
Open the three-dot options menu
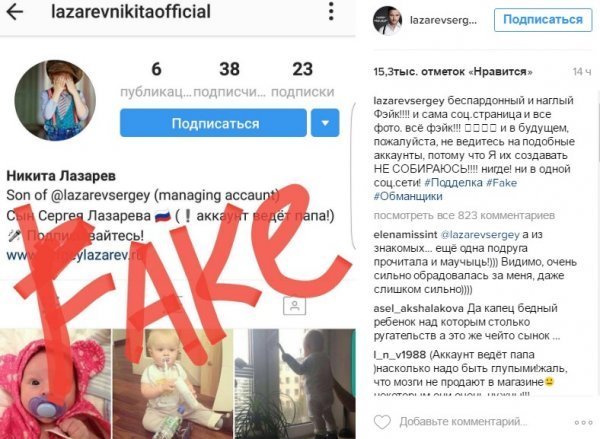coord(331,11)
